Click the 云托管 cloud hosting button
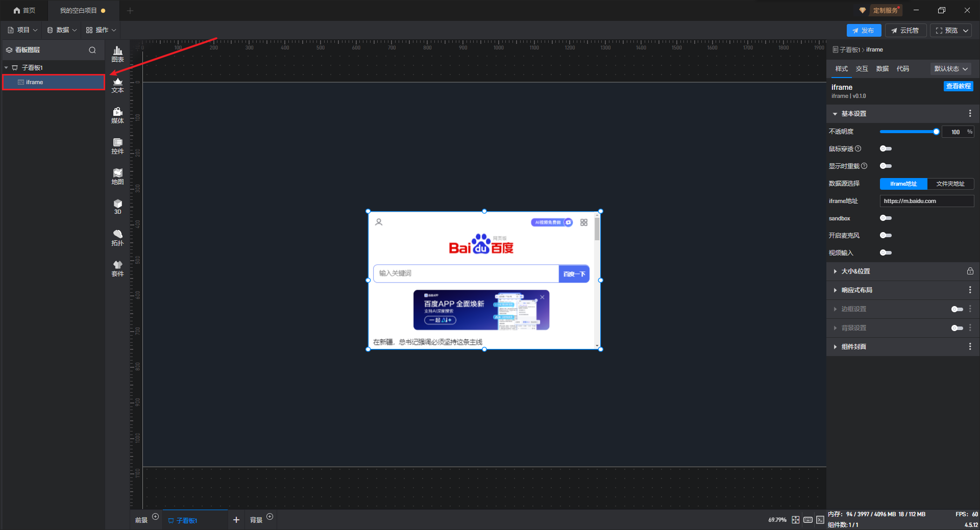 tap(905, 31)
